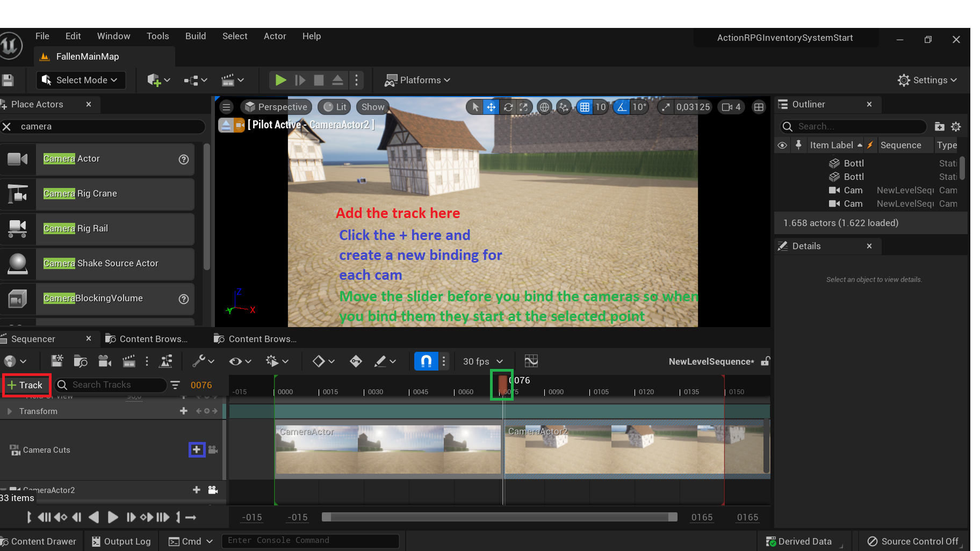
Task: Open the Tools menu
Action: 158,37
